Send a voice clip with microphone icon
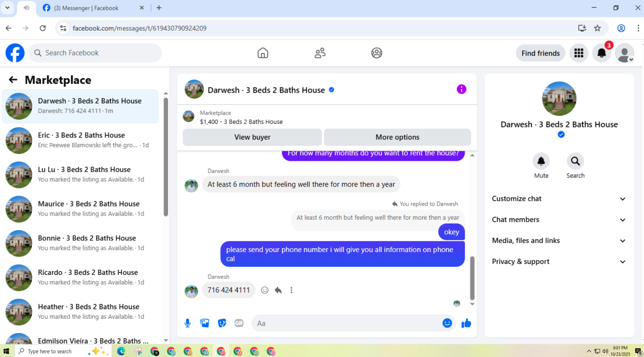Image resolution: width=644 pixels, height=357 pixels. (x=188, y=323)
